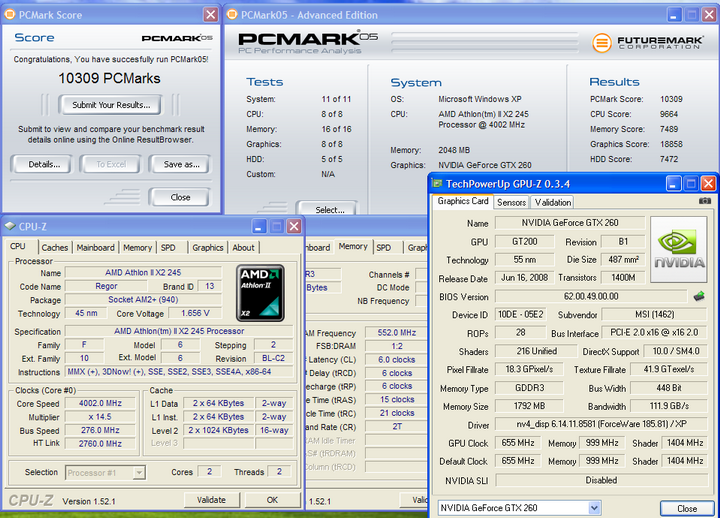Open the Caches tab in CPU-Z
The width and height of the screenshot is (720, 518).
[x=55, y=248]
